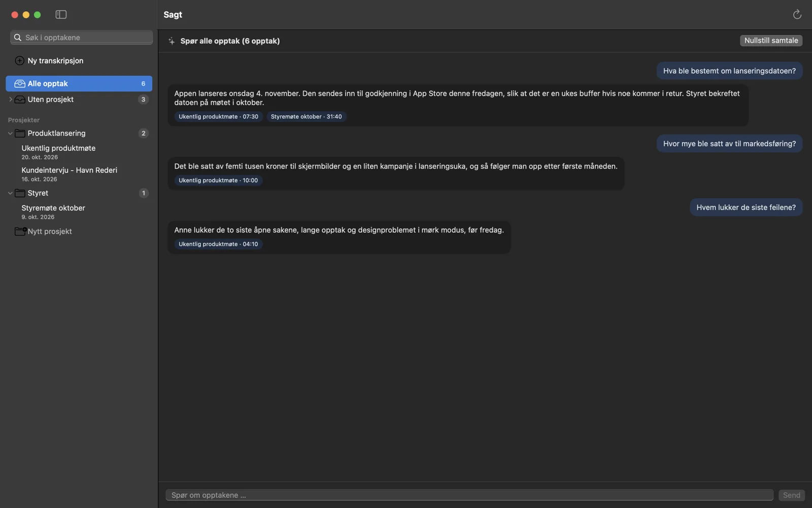This screenshot has width=812, height=508.
Task: Collapse the Styret project
Action: point(10,193)
